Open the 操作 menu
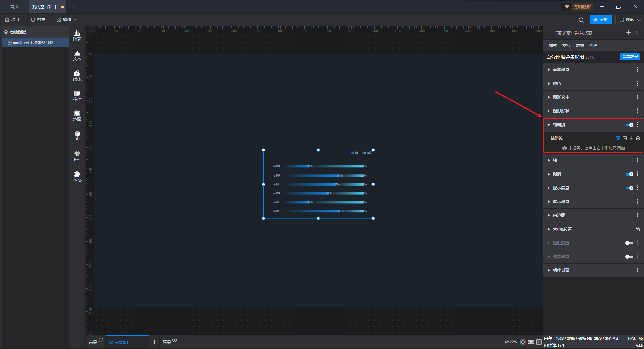The width and height of the screenshot is (644, 349). pos(66,20)
